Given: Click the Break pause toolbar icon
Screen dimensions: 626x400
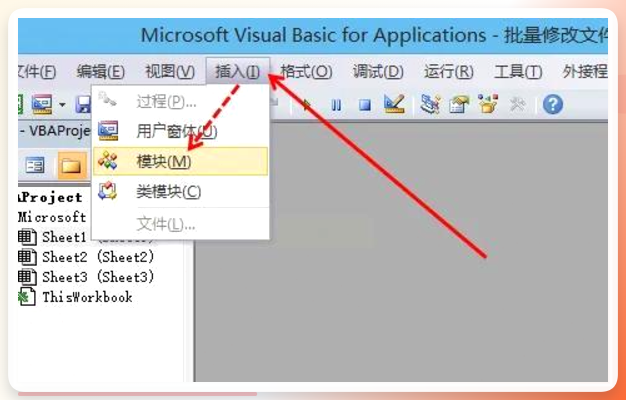Looking at the screenshot, I should [336, 105].
